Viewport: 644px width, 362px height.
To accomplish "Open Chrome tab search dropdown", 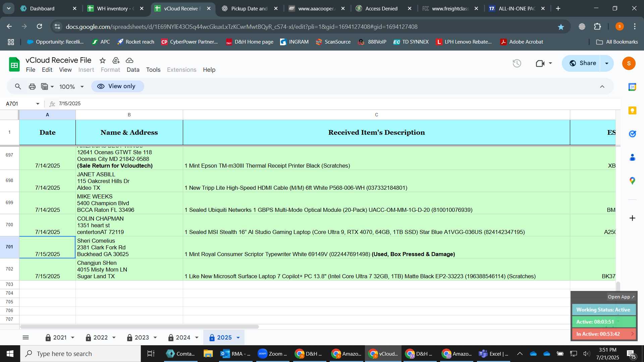I will coord(8,8).
